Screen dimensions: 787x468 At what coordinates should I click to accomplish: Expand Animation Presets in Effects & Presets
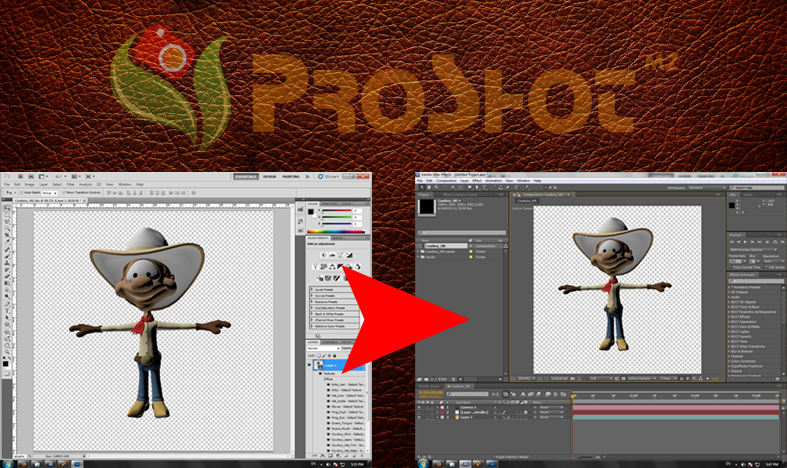click(730, 287)
